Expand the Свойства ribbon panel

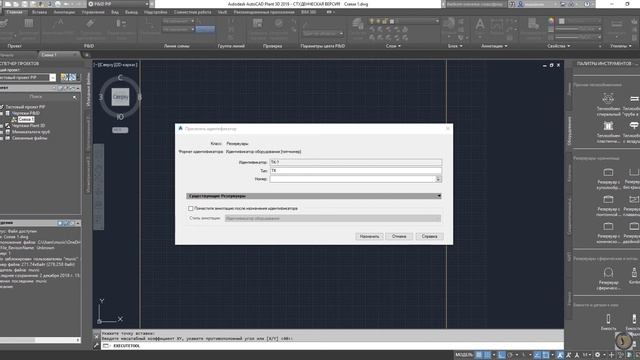point(559,46)
